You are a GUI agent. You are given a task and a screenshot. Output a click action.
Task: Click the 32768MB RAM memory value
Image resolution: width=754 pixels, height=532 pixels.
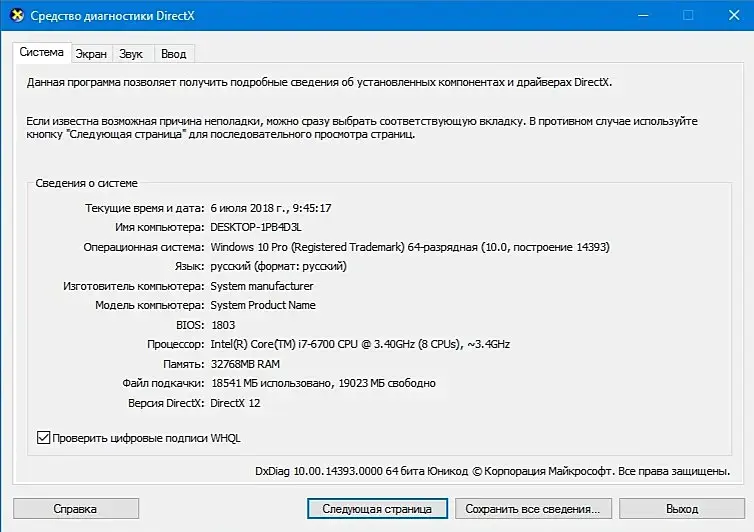pyautogui.click(x=245, y=363)
